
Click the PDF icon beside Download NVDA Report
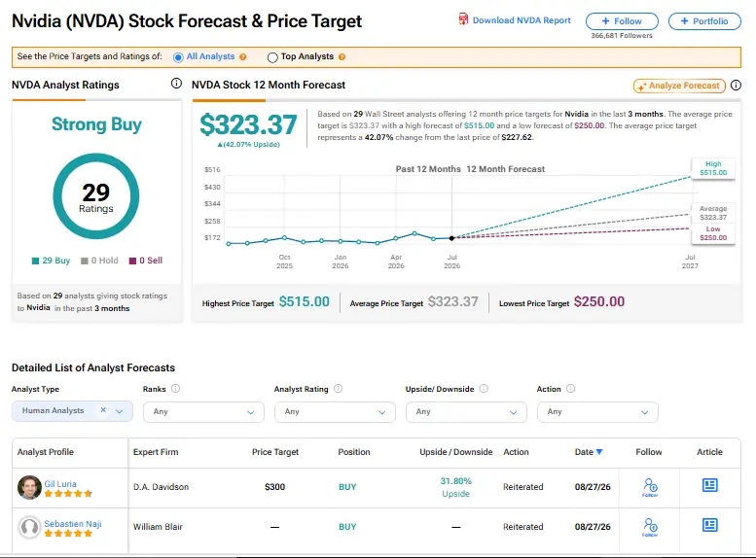point(463,19)
